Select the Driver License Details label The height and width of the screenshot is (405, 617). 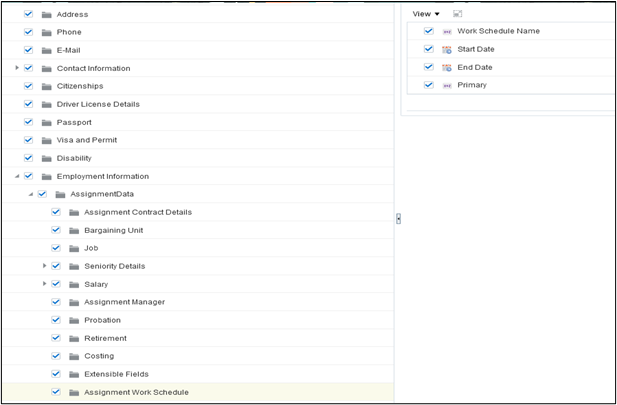pos(98,104)
